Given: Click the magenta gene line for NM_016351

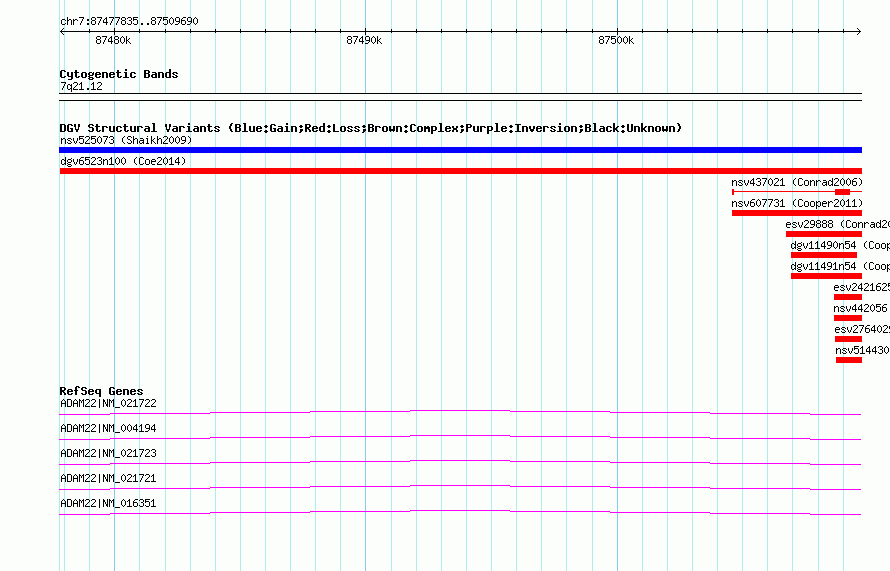Looking at the screenshot, I should (460, 510).
